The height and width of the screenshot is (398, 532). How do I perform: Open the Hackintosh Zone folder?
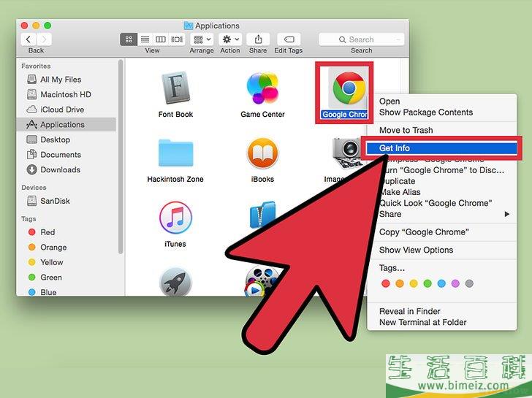pyautogui.click(x=175, y=153)
